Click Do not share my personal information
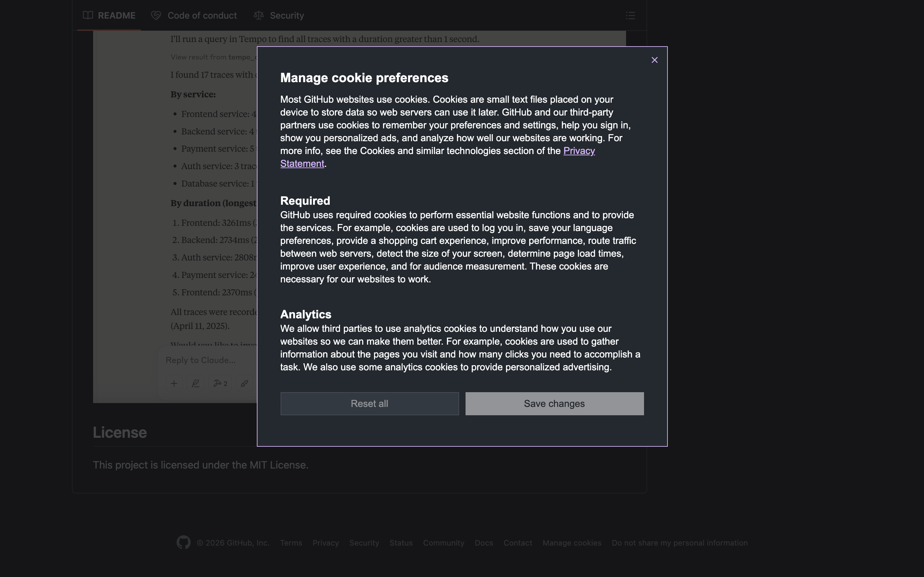 click(679, 543)
